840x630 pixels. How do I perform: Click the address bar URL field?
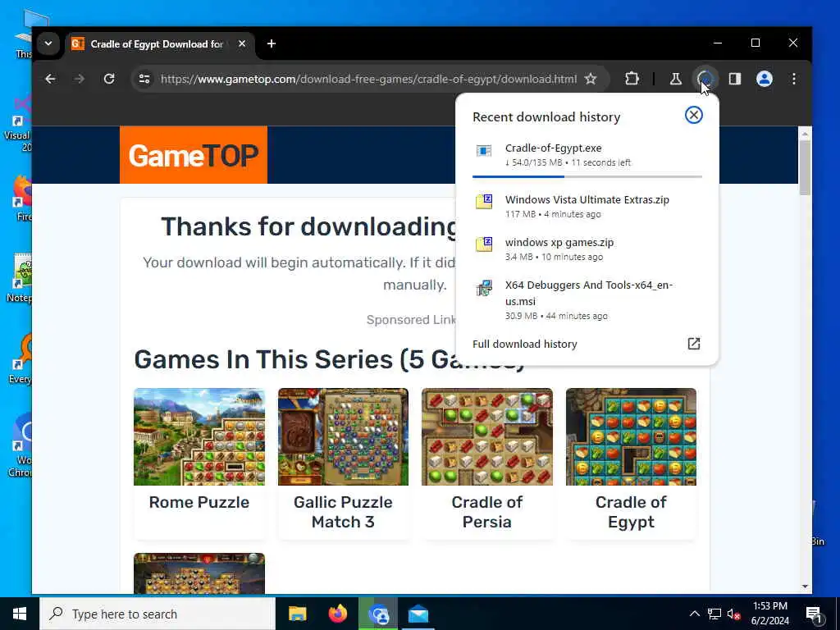[368, 79]
